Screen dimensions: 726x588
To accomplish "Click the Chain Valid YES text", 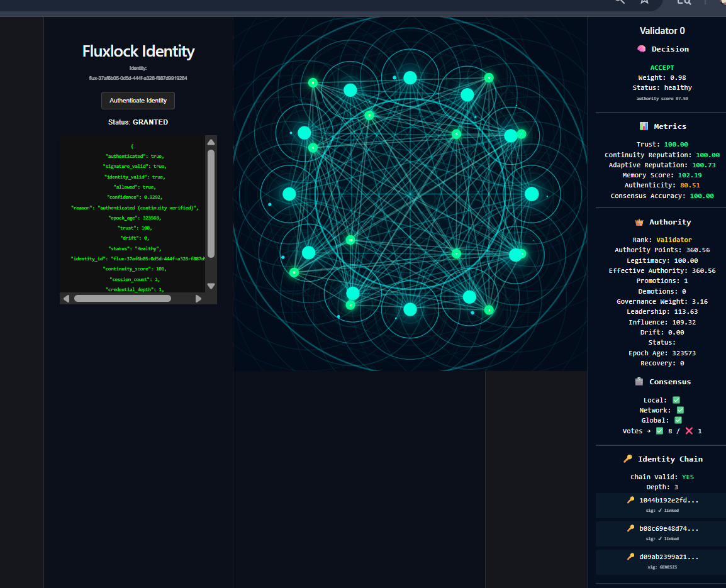I will click(x=688, y=477).
